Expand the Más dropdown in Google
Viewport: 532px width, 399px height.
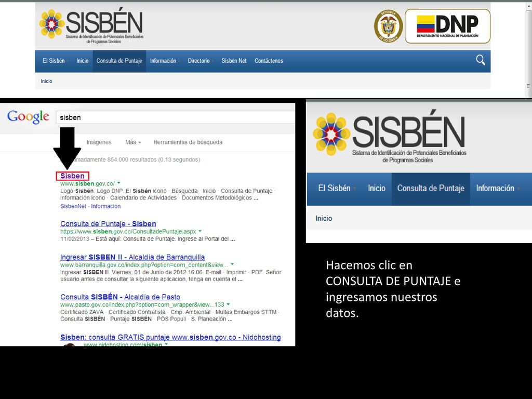[133, 142]
